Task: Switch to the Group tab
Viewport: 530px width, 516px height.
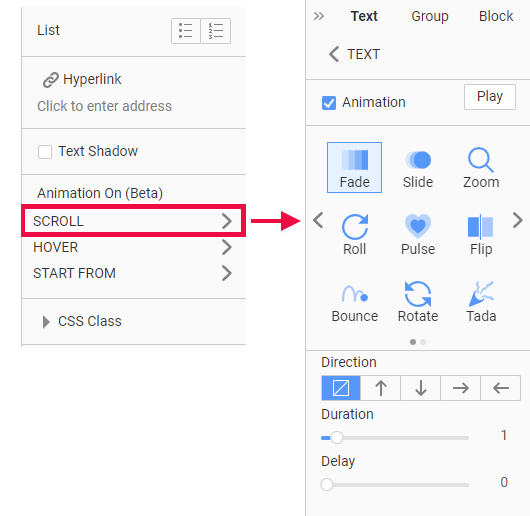Action: point(430,16)
